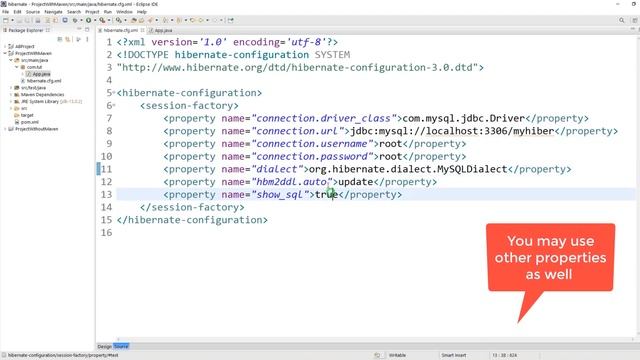
Task: Click the Search magnifier icon in toolbar
Action: coord(622,20)
